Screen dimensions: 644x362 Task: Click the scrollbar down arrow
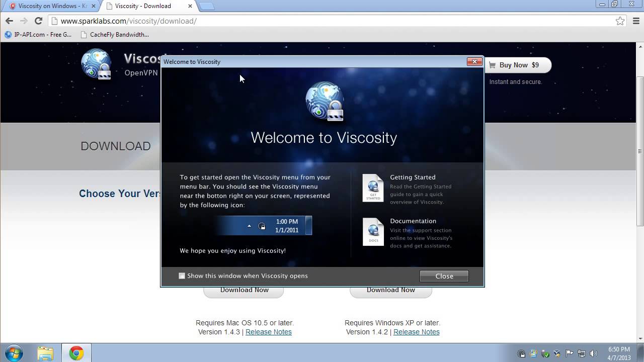pyautogui.click(x=640, y=339)
